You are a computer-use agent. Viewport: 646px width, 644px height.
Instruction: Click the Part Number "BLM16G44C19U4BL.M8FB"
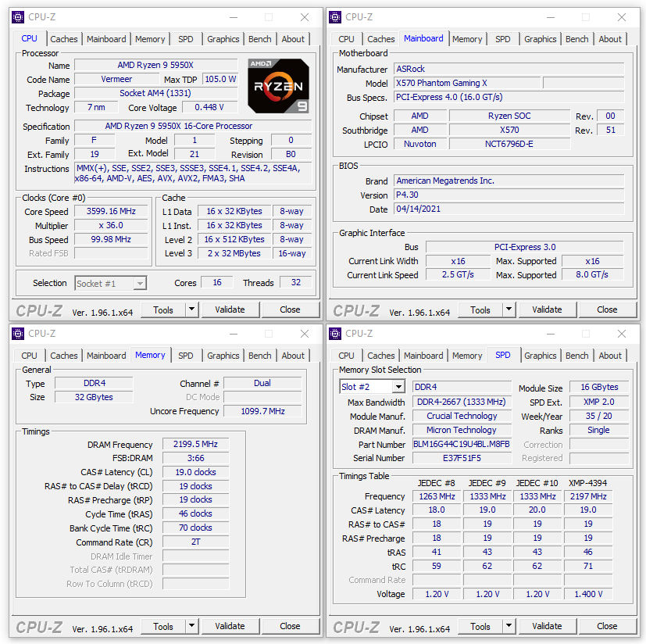coord(462,444)
